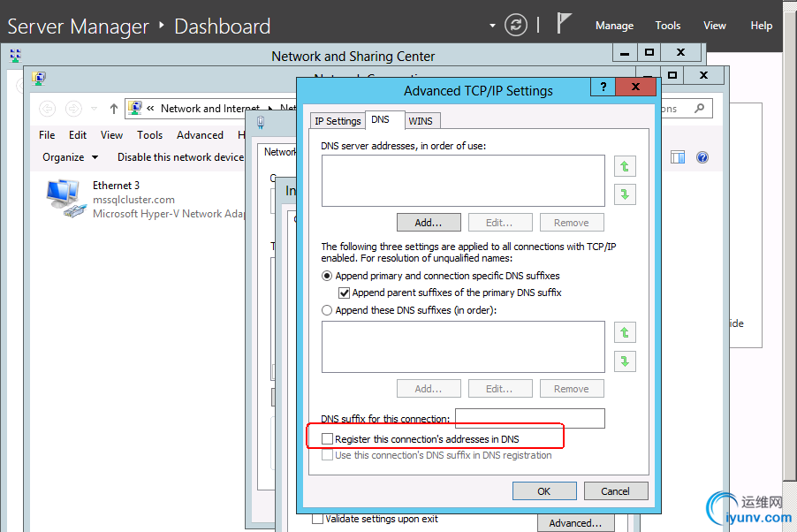Move DNS suffix up in order
The width and height of the screenshot is (797, 532).
[x=625, y=332]
